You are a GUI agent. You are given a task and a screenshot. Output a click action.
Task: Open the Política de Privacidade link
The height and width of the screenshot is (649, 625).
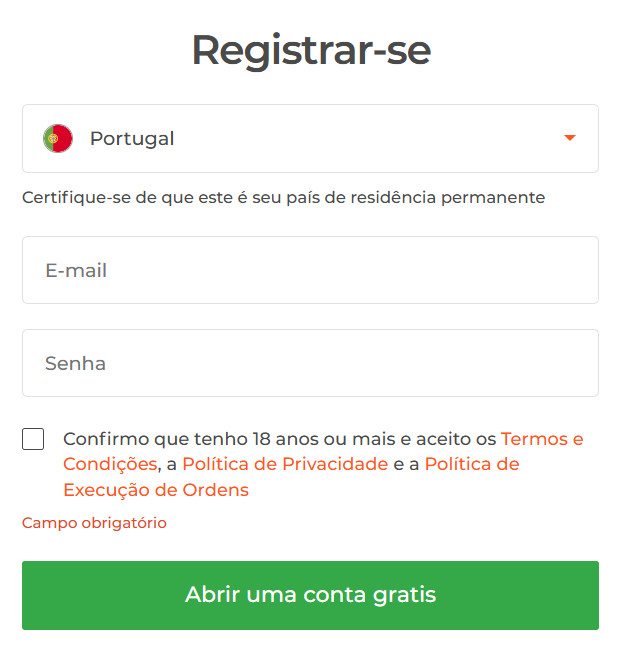tap(285, 464)
